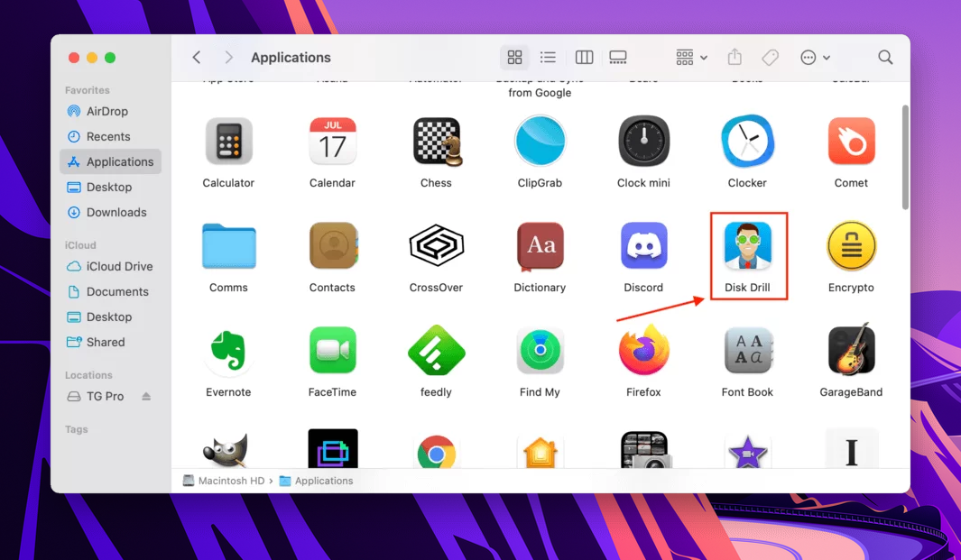Click the iCloud section header

[x=80, y=245]
